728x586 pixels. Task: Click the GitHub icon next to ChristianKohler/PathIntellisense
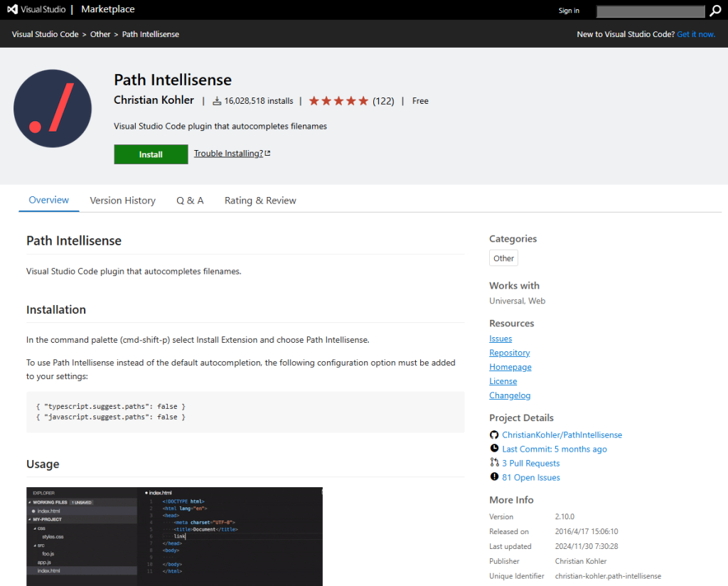point(494,435)
